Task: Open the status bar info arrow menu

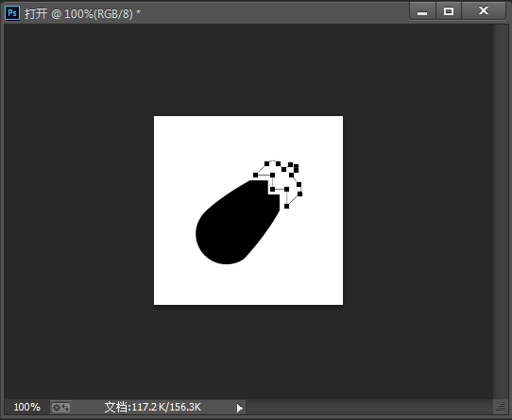Action: coord(240,408)
